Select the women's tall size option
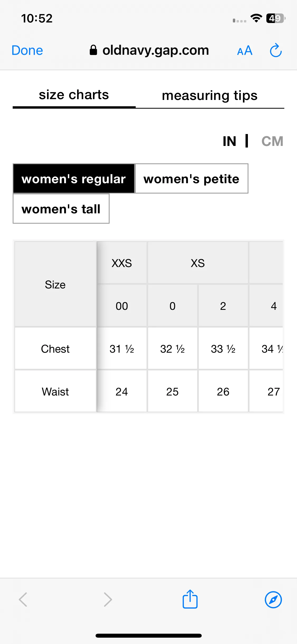The width and height of the screenshot is (297, 644). (61, 209)
